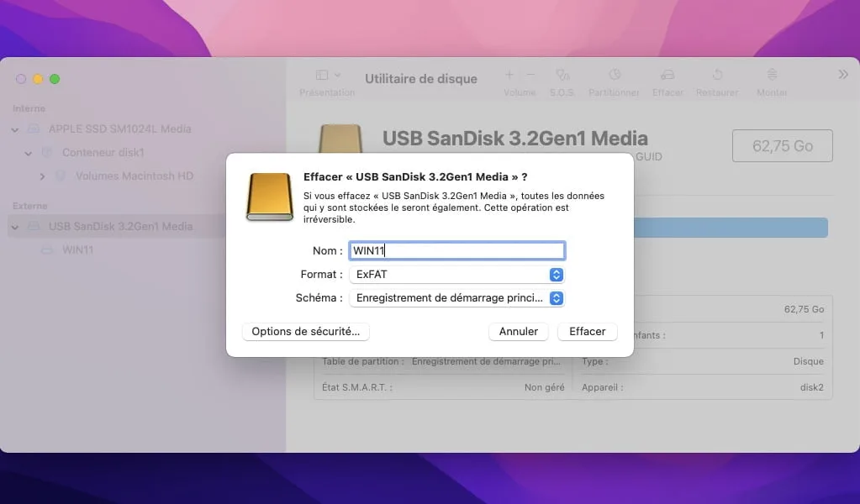Click the large USB SanDisk 3.2Gen1 Media heading
The width and height of the screenshot is (860, 504).
point(515,139)
